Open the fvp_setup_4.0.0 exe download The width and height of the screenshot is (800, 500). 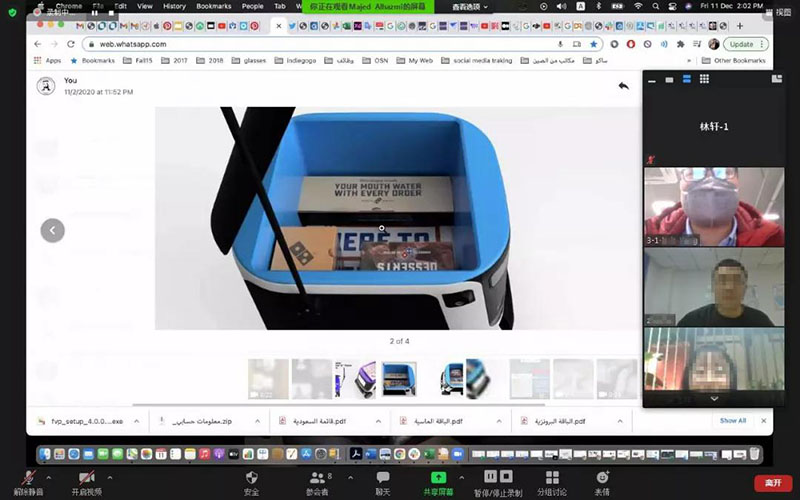click(82, 421)
